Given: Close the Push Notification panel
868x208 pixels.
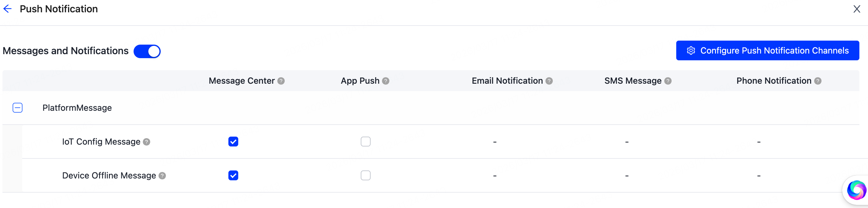Looking at the screenshot, I should tap(857, 9).
